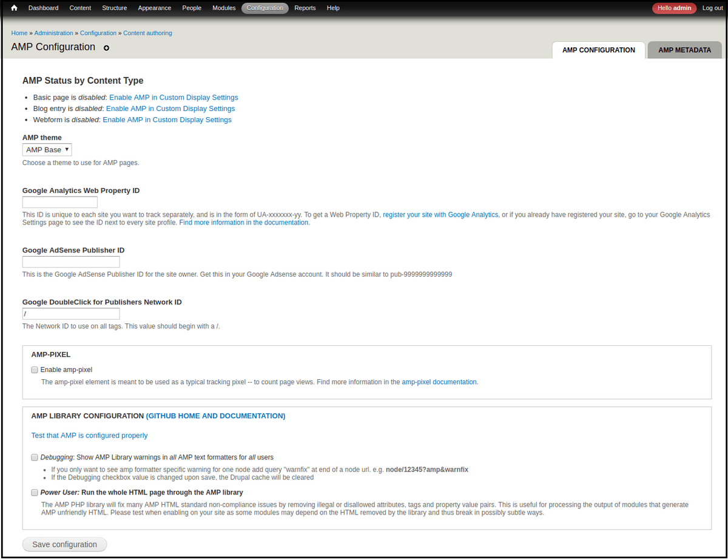Open the Modules admin menu
The image size is (728, 560).
(224, 8)
